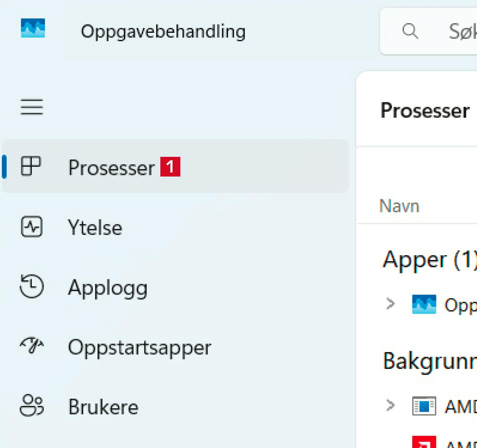The height and width of the screenshot is (448, 477).
Task: Click the AMD process window icon
Action: [424, 406]
